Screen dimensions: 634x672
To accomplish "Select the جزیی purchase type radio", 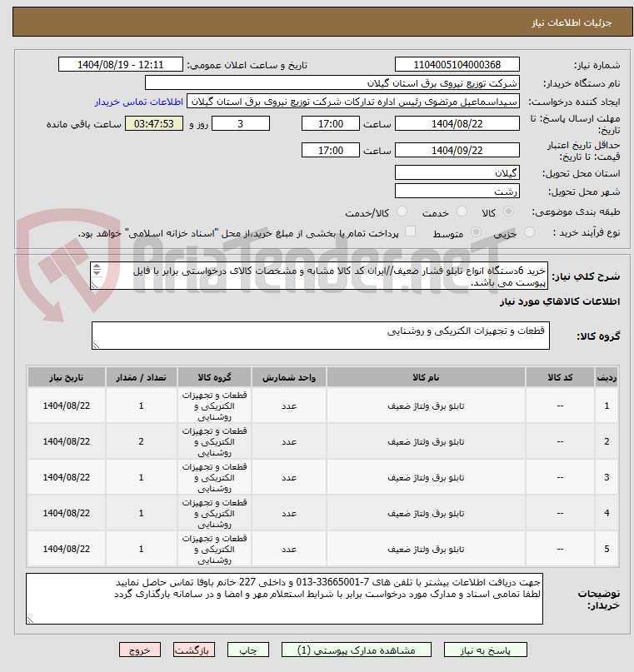I will click(529, 231).
